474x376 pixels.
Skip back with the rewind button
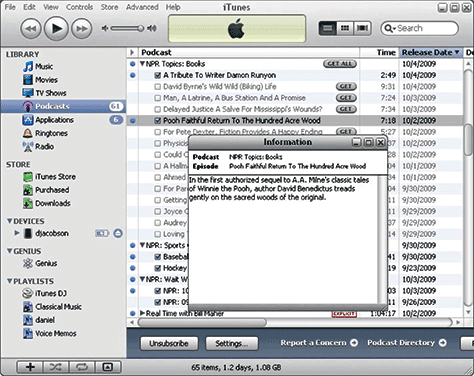tap(31, 29)
